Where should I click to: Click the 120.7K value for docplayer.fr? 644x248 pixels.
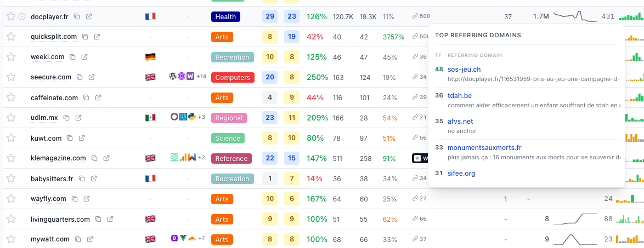coord(343,17)
